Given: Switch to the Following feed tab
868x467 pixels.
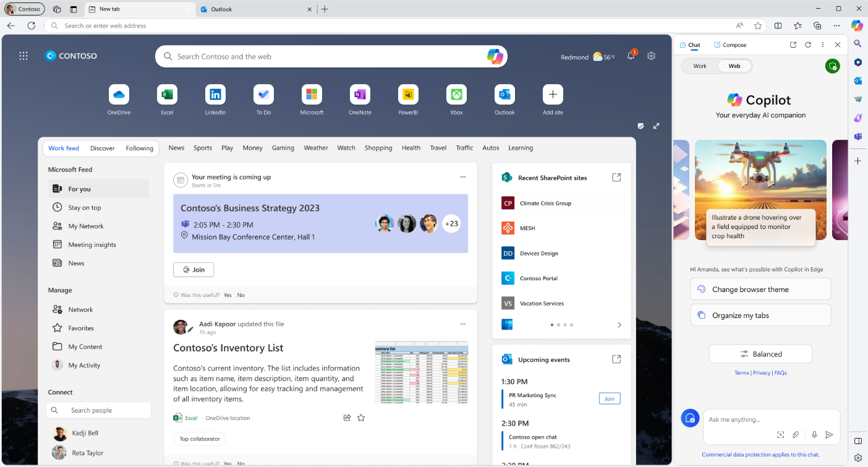Looking at the screenshot, I should pyautogui.click(x=140, y=148).
